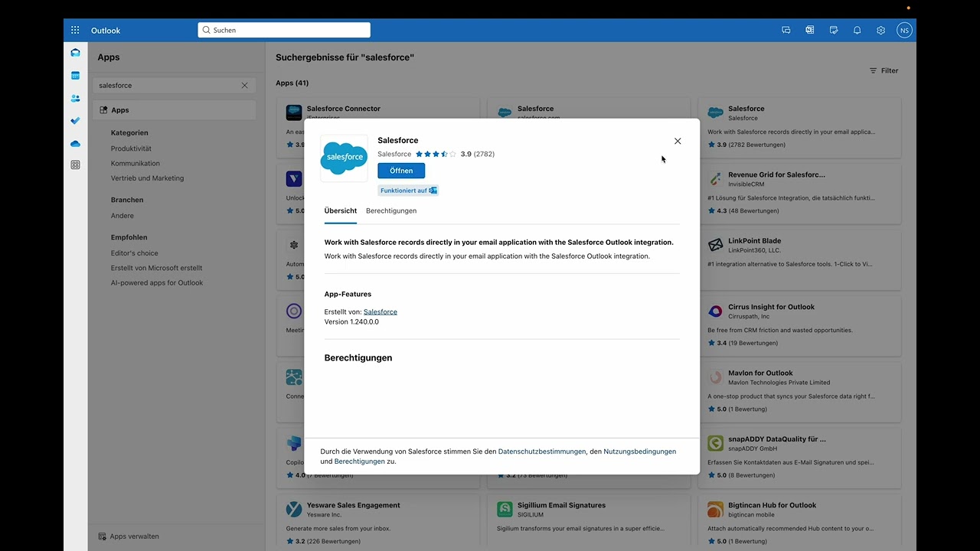Open LinkPoint Blade card

(799, 259)
